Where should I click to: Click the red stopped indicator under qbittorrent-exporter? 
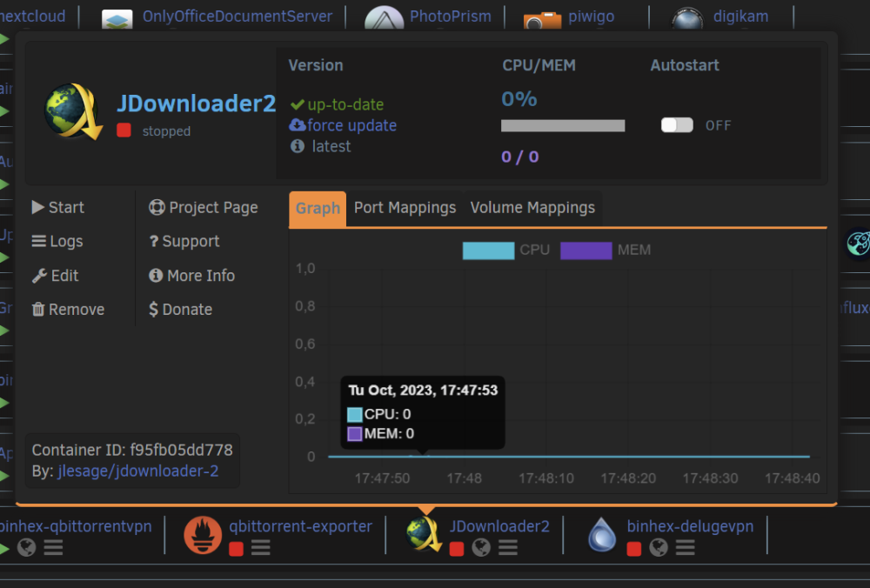[x=236, y=549]
